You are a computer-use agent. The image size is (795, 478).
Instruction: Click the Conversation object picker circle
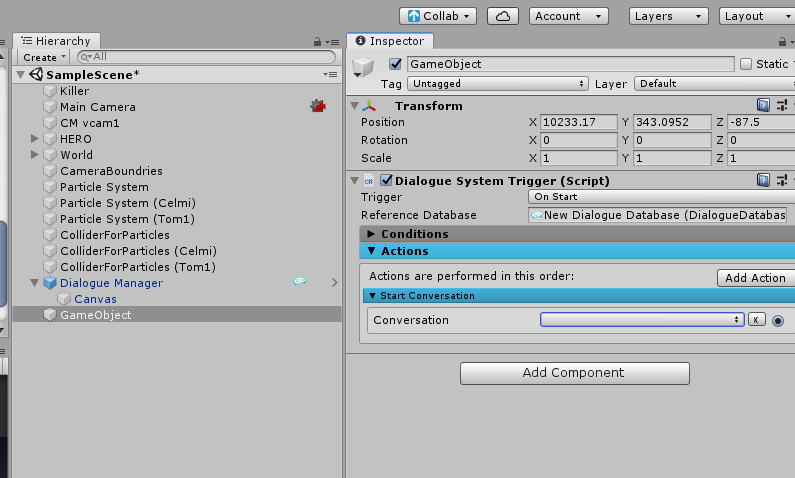click(778, 320)
